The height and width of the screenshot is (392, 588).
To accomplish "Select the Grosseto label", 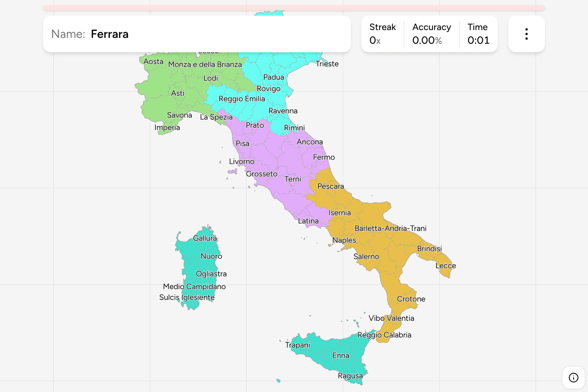I will click(262, 174).
